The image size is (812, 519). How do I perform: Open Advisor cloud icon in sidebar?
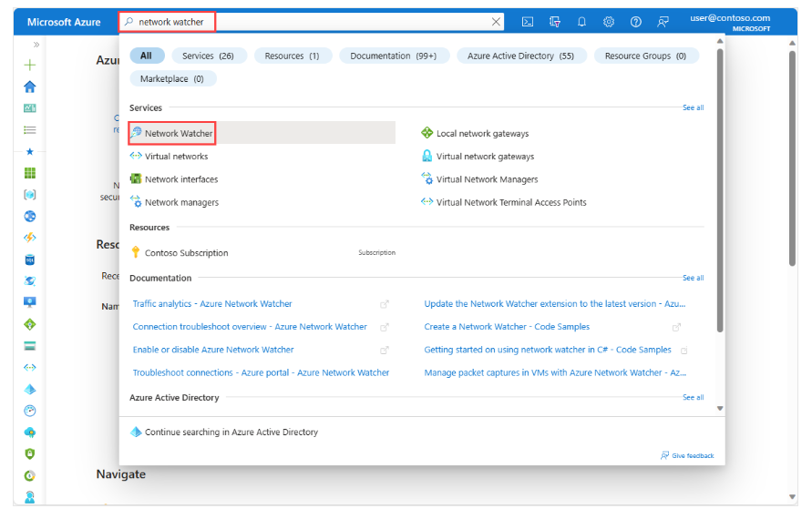[x=30, y=432]
